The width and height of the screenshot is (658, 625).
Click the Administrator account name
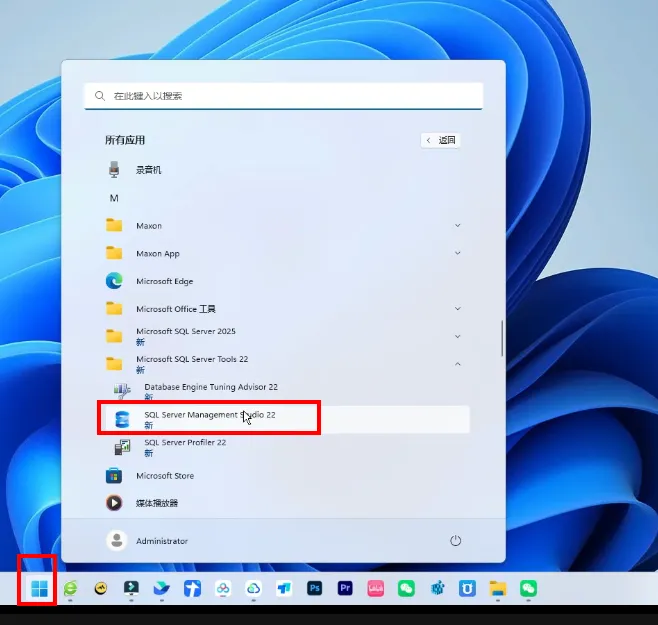(x=162, y=541)
